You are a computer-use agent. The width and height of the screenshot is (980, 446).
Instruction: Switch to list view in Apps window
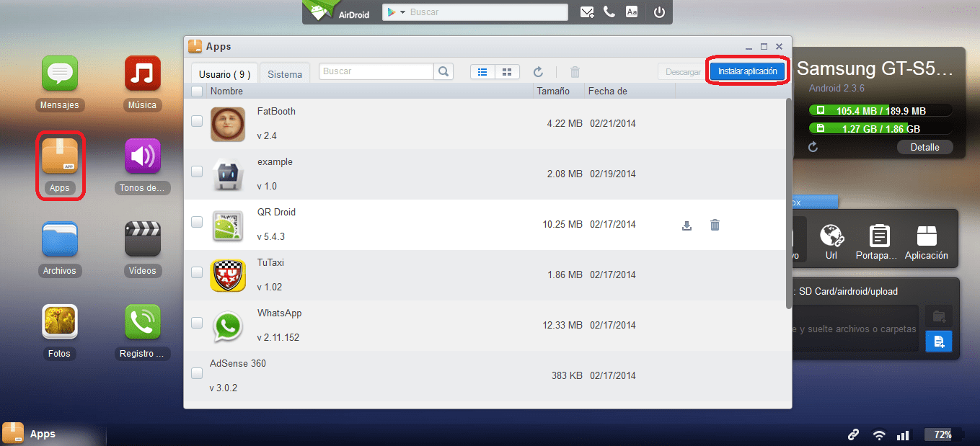click(482, 72)
